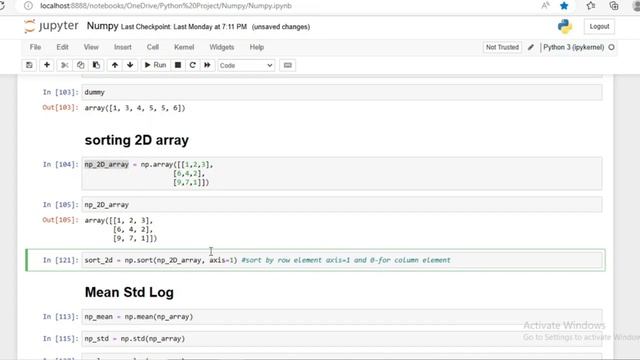This screenshot has height=360, width=640.
Task: Move selected cell up arrow
Action: click(115, 65)
